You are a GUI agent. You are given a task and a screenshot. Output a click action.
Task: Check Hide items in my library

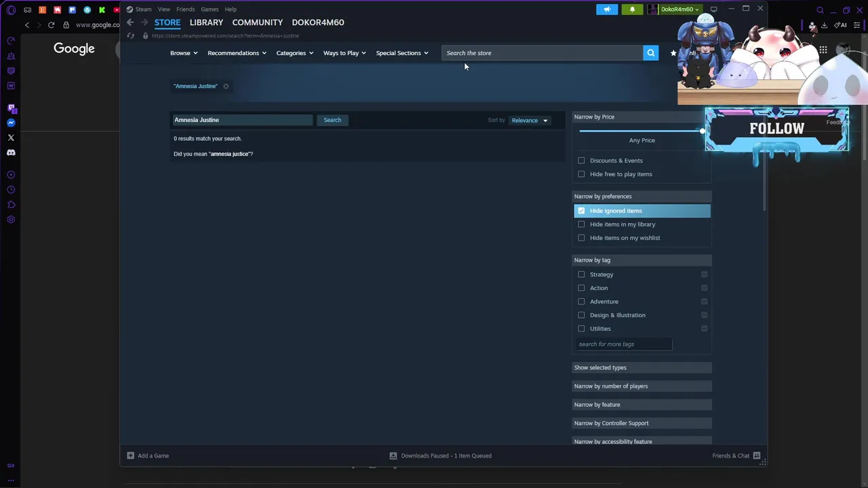(x=581, y=224)
